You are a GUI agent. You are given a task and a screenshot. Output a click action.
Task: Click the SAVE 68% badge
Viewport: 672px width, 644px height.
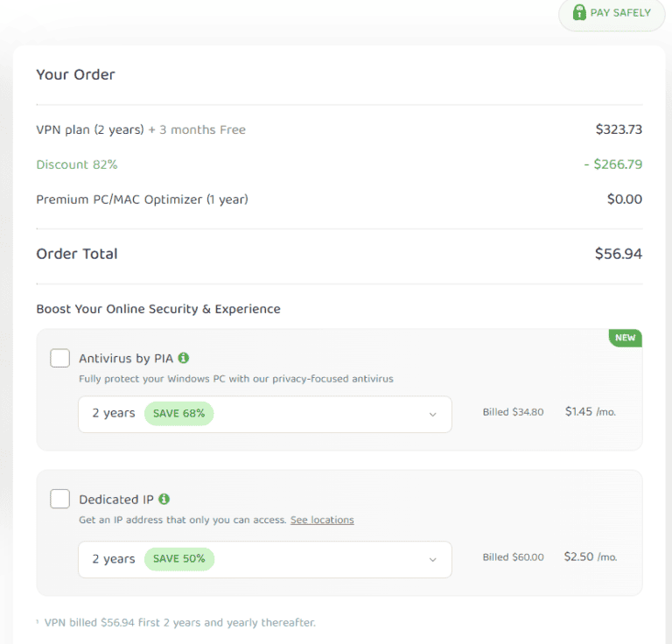pos(178,413)
